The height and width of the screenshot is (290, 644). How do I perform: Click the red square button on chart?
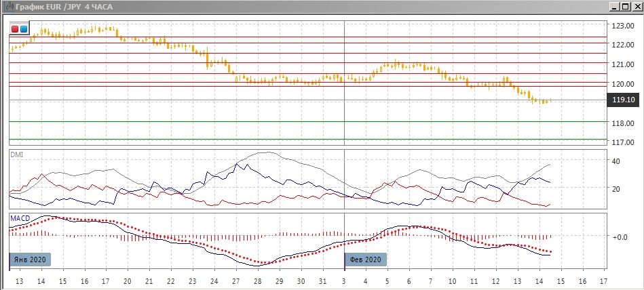point(15,29)
